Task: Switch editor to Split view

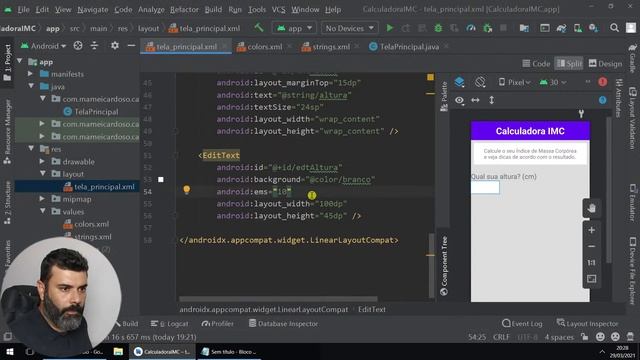Action: [x=569, y=64]
